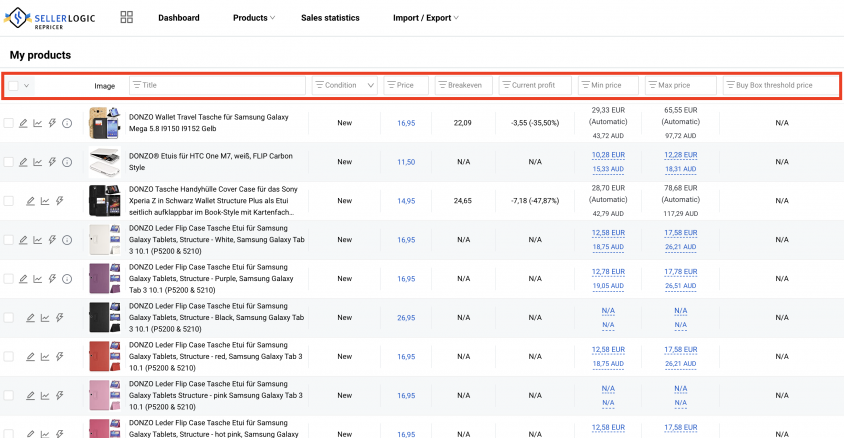Viewport: 844px width, 438px height.
Task: Select the Structure - pink row checkbox
Action: (x=9, y=395)
